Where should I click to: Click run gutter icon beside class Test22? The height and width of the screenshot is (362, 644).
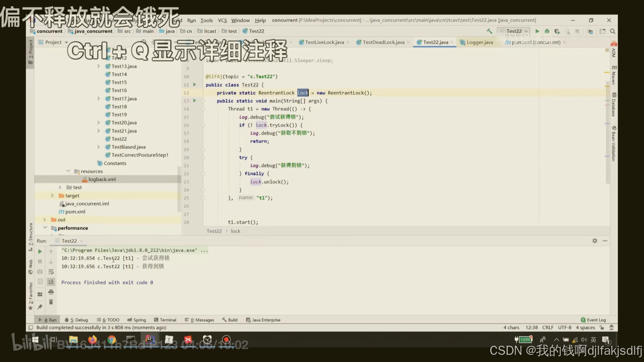point(195,84)
